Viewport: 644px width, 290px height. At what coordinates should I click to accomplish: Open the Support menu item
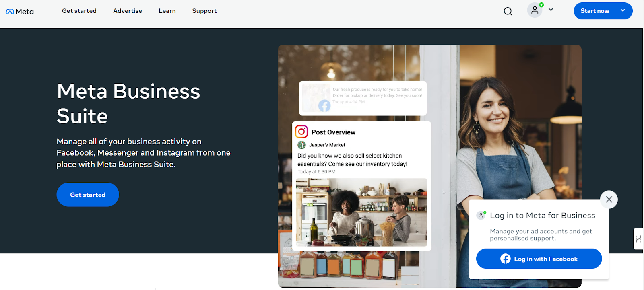point(204,11)
